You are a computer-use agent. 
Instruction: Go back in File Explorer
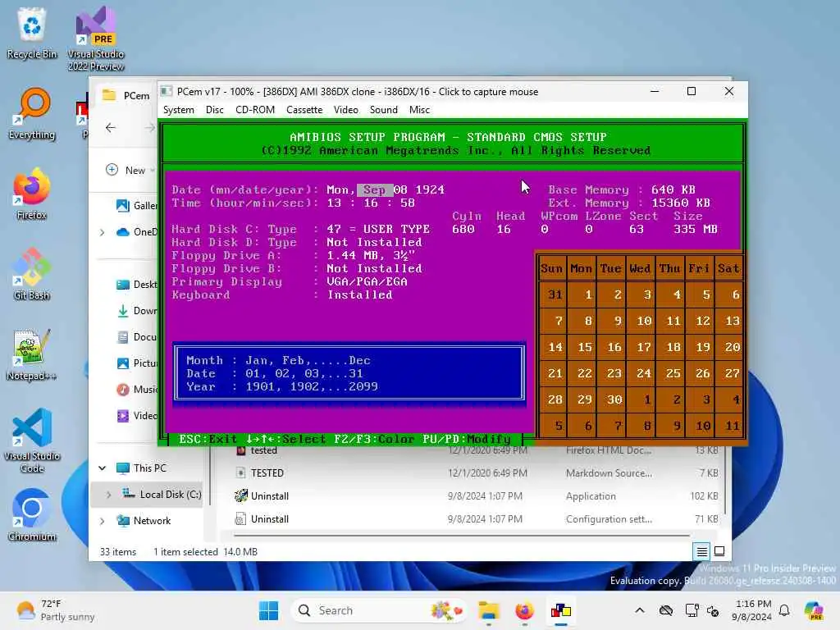pyautogui.click(x=111, y=127)
